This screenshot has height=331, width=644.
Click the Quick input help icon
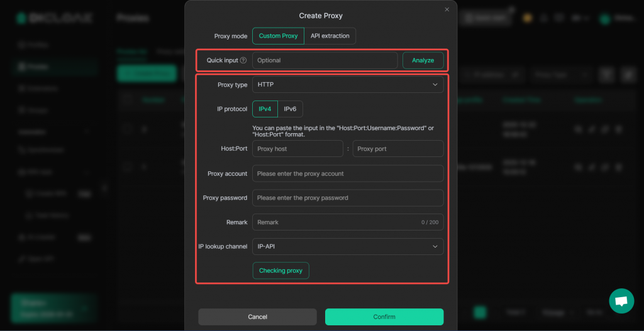point(243,60)
